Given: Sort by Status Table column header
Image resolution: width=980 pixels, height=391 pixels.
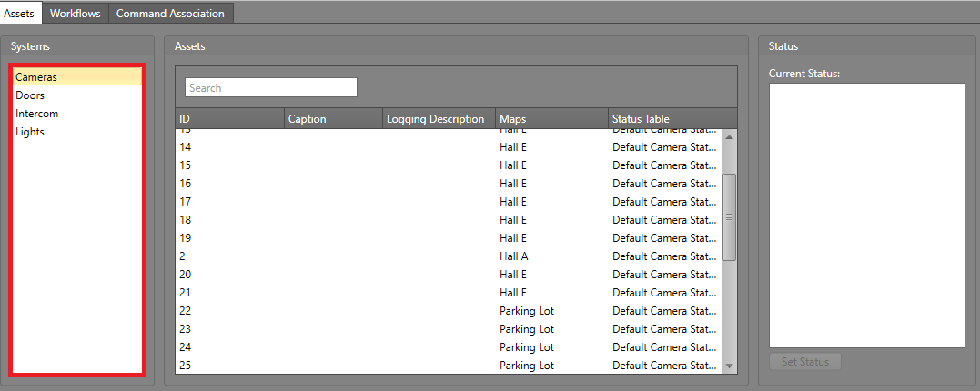Looking at the screenshot, I should [664, 119].
